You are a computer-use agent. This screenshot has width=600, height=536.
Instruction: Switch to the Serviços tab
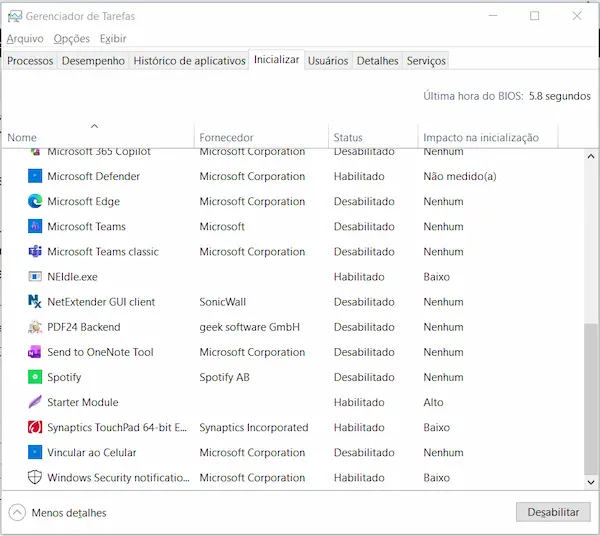pos(426,61)
